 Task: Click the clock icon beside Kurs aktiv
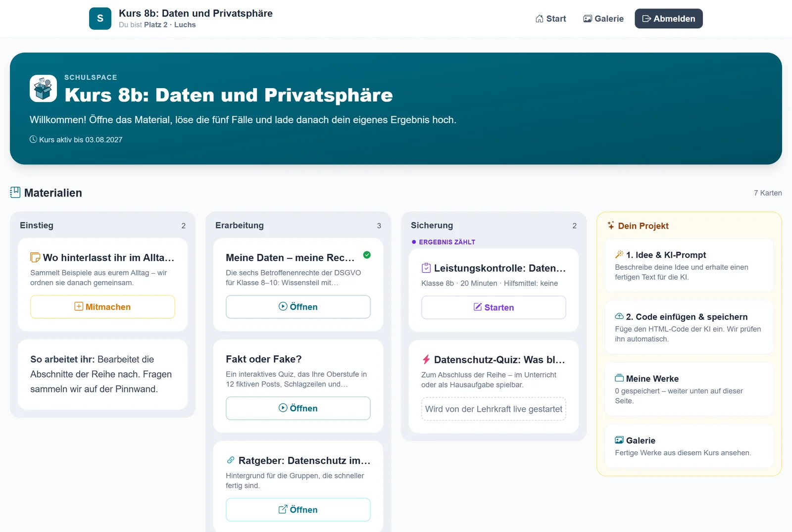33,140
